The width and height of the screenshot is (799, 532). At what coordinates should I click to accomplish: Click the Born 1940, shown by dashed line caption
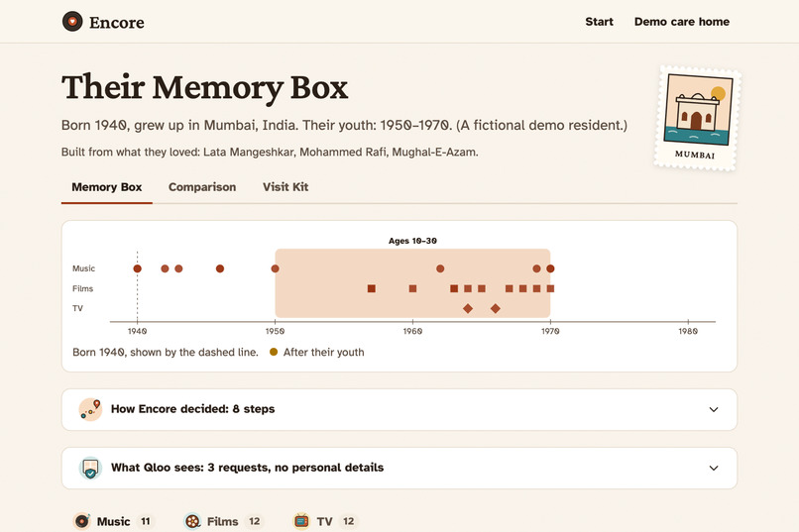pos(166,353)
